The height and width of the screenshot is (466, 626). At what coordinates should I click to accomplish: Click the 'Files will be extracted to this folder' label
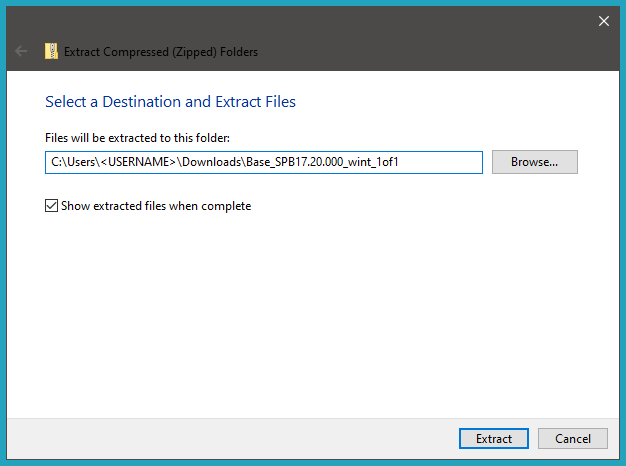138,137
